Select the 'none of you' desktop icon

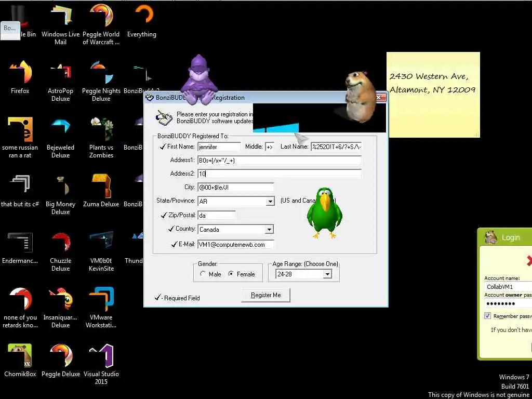20,308
